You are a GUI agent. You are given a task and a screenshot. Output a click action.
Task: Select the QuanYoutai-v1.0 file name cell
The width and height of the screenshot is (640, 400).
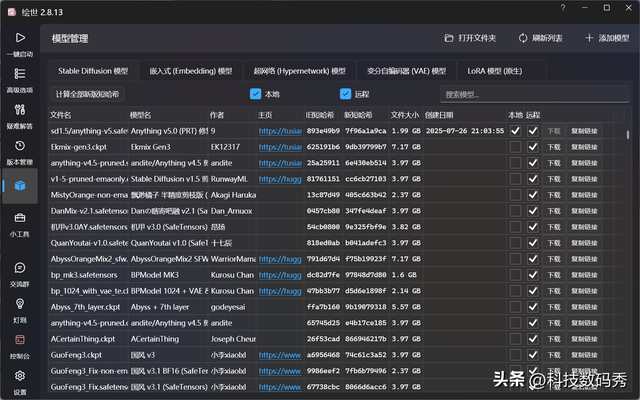tap(89, 243)
